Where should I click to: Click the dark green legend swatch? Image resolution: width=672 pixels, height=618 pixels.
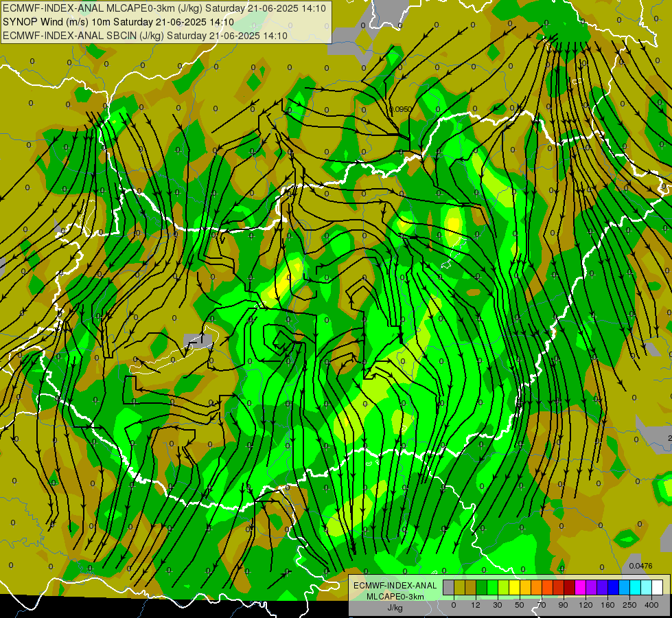click(x=481, y=587)
